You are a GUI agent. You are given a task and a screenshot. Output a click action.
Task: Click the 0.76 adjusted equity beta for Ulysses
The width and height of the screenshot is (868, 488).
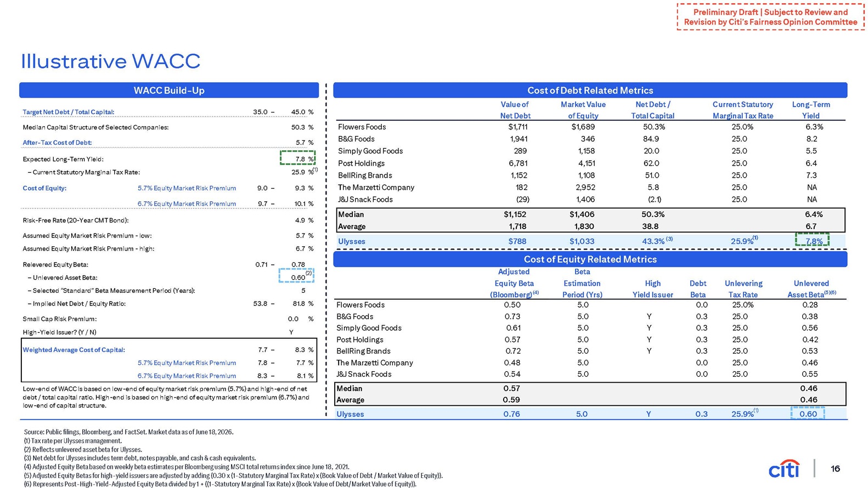[512, 415]
